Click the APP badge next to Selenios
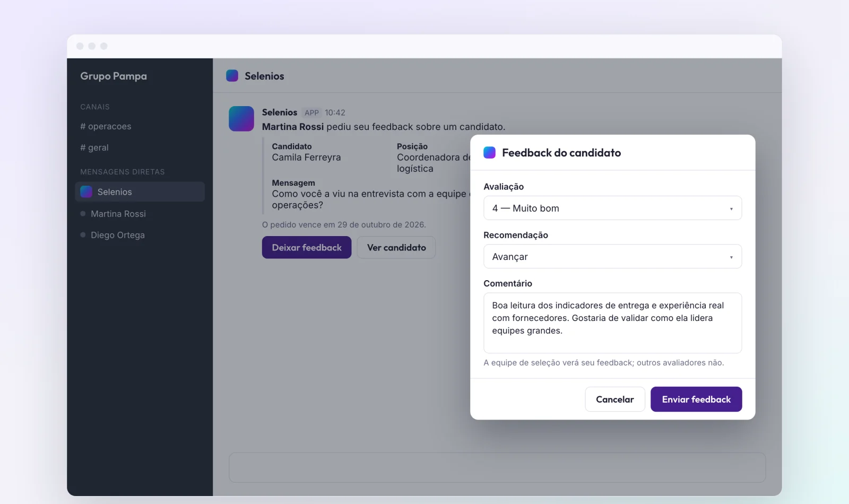Image resolution: width=849 pixels, height=504 pixels. [311, 112]
